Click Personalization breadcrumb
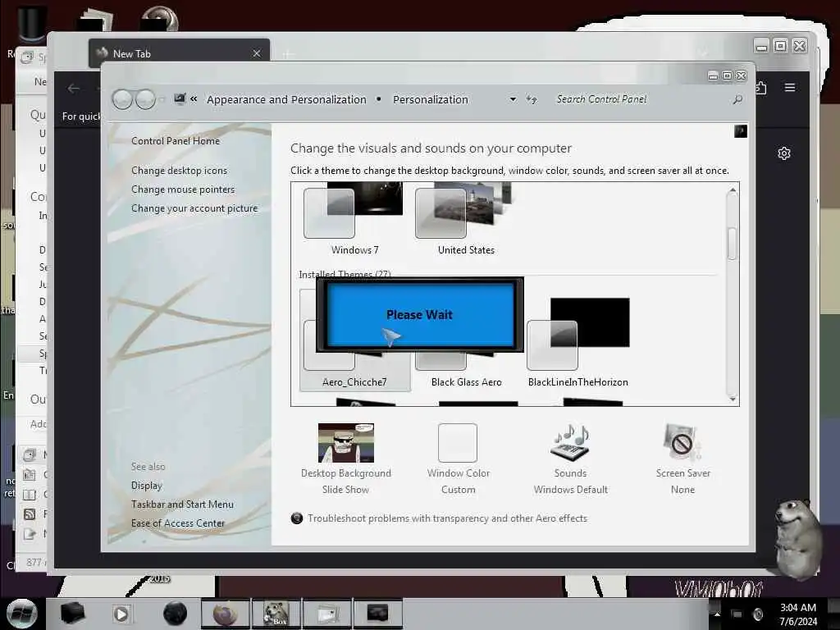The height and width of the screenshot is (630, 840). click(x=431, y=99)
